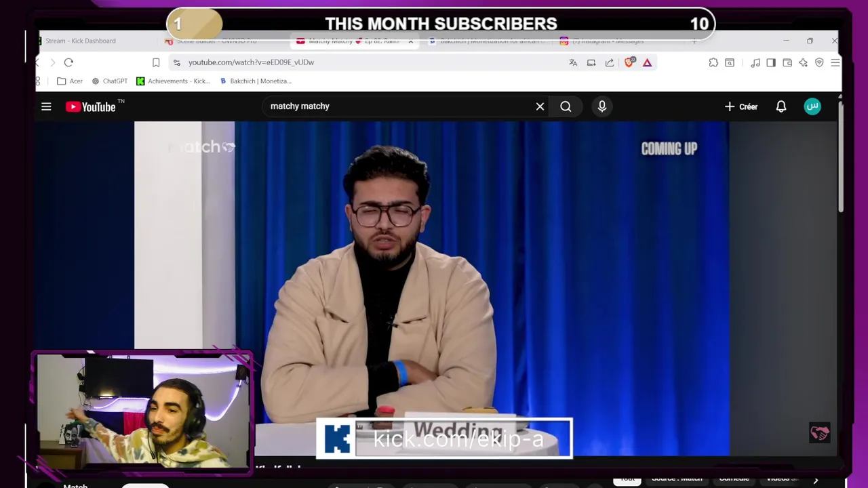The image size is (868, 488).
Task: Open Leo AI sparkle icon
Action: [803, 62]
